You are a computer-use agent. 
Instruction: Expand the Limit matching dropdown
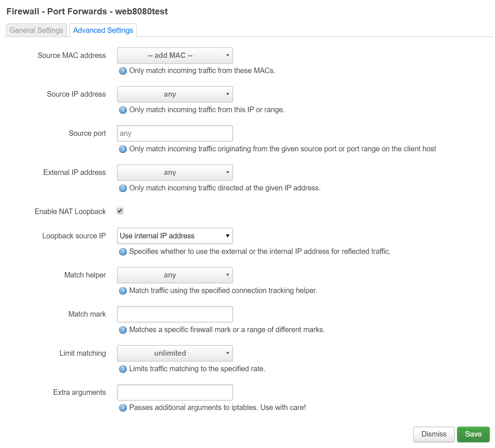pos(175,353)
